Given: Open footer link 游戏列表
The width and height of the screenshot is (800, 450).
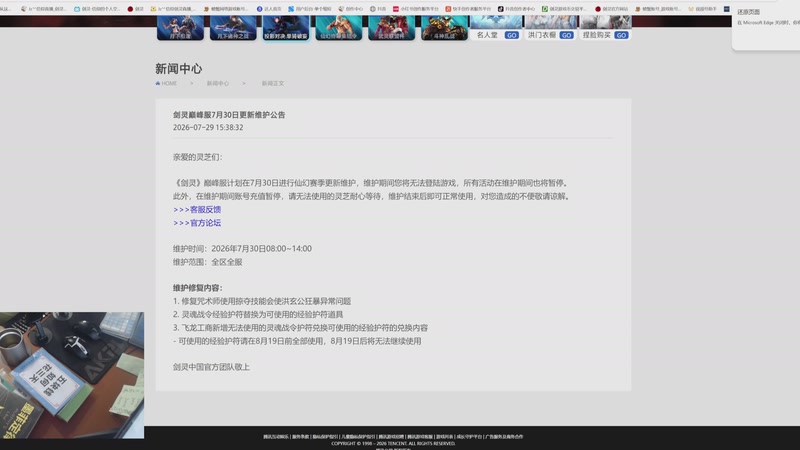Looking at the screenshot, I should 444,437.
